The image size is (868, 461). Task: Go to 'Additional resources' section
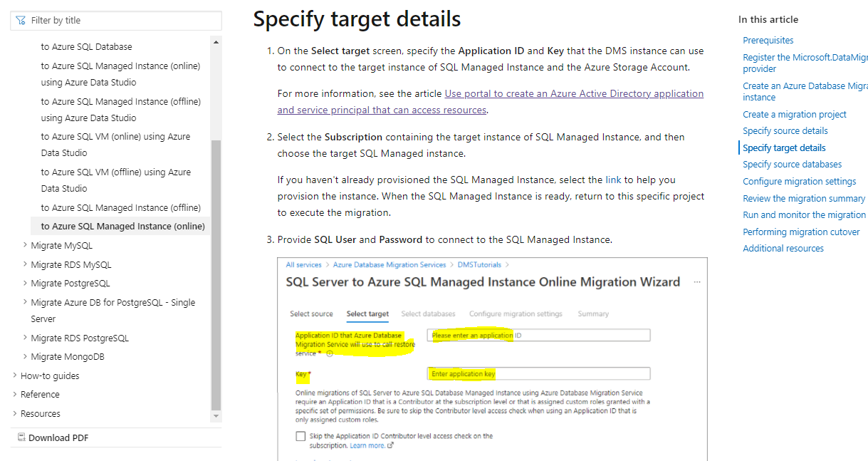pos(783,249)
